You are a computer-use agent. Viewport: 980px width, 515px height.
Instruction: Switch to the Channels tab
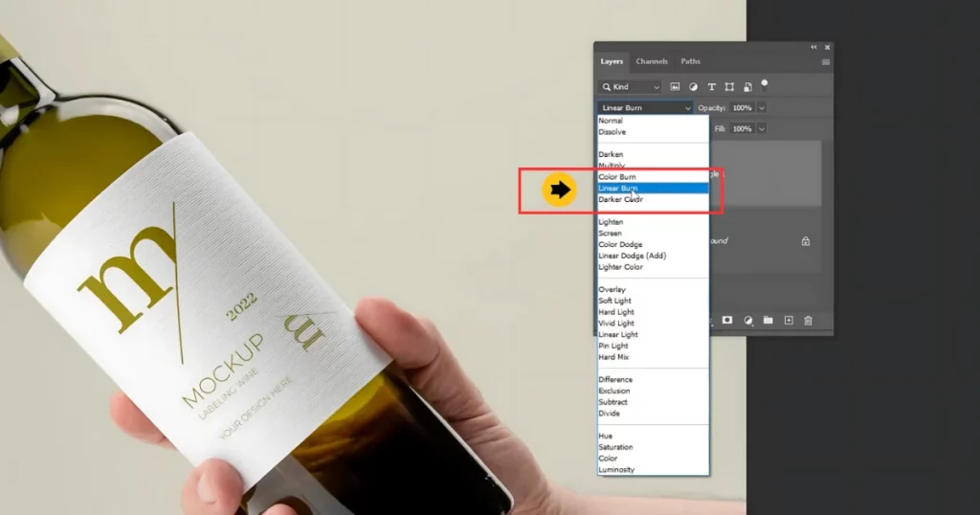point(652,61)
